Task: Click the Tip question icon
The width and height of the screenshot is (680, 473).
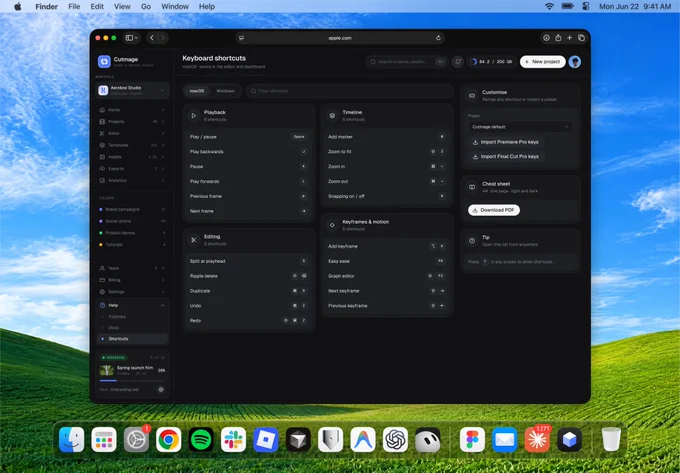Action: point(472,241)
